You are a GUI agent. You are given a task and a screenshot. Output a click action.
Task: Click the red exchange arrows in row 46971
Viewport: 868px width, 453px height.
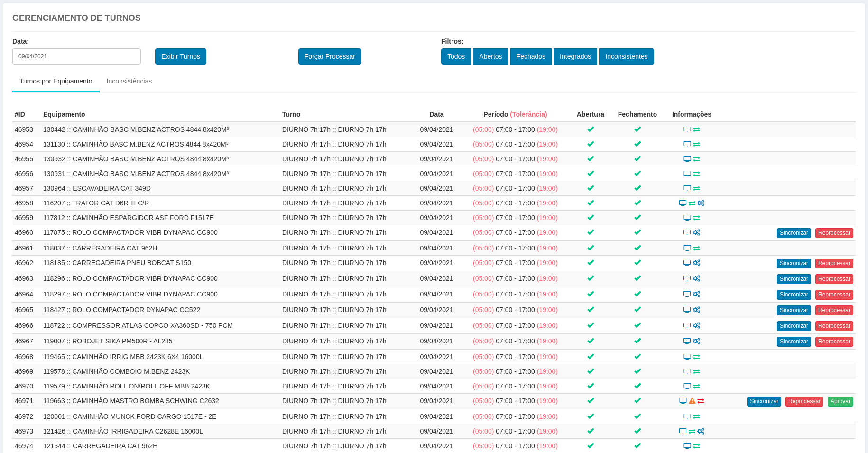pyautogui.click(x=701, y=401)
